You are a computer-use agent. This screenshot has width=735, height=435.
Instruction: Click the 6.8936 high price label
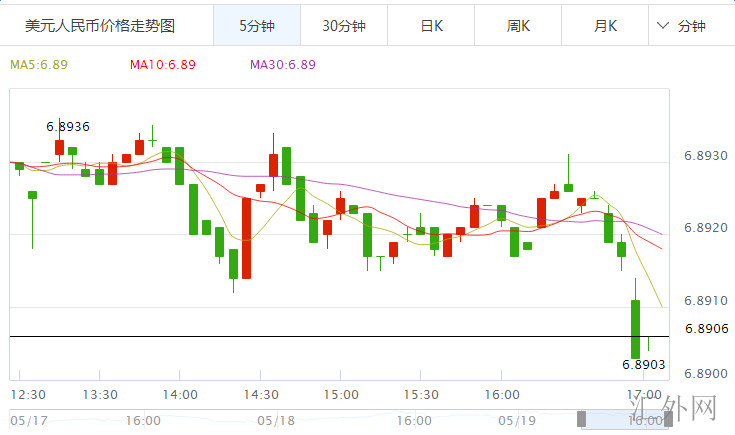pyautogui.click(x=68, y=127)
